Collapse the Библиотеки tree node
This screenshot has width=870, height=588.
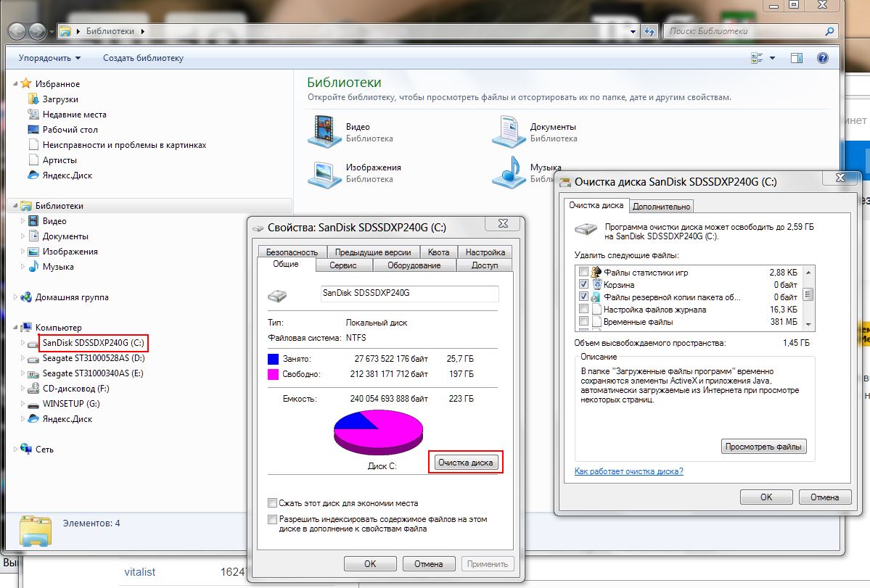point(15,206)
